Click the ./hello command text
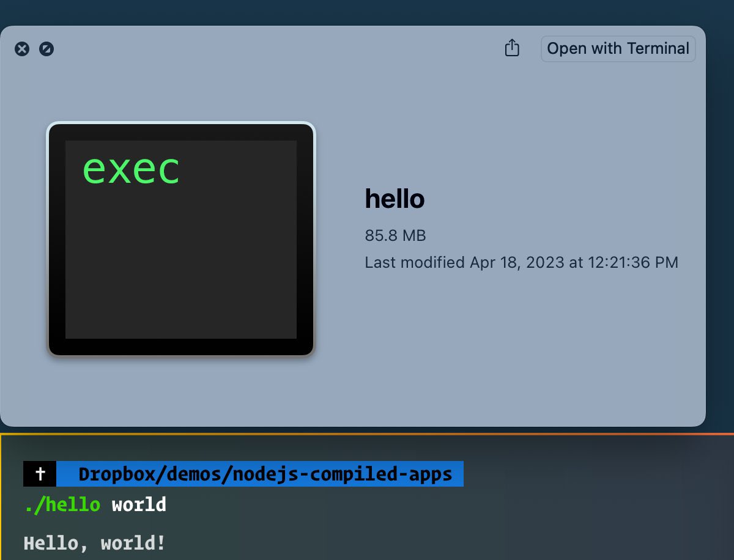This screenshot has width=734, height=560. pos(62,504)
